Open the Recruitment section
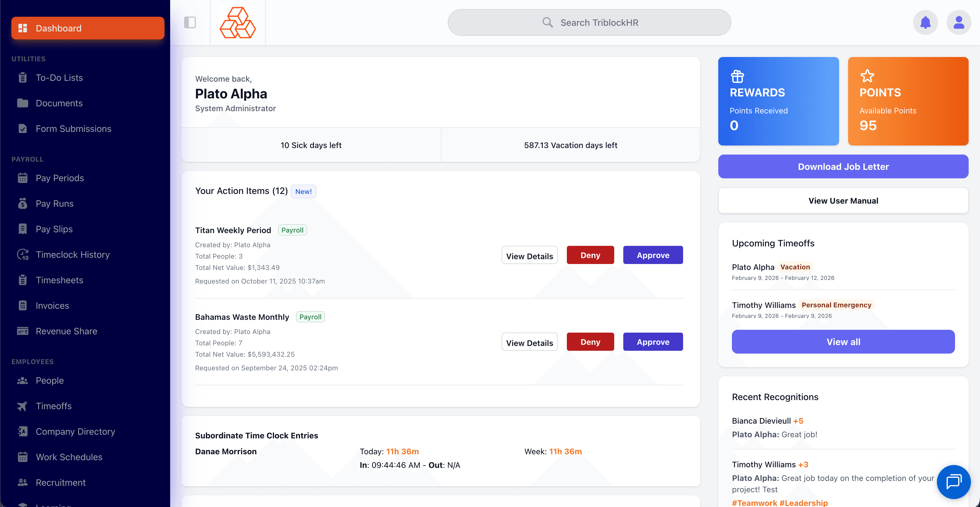This screenshot has height=507, width=980. point(60,482)
